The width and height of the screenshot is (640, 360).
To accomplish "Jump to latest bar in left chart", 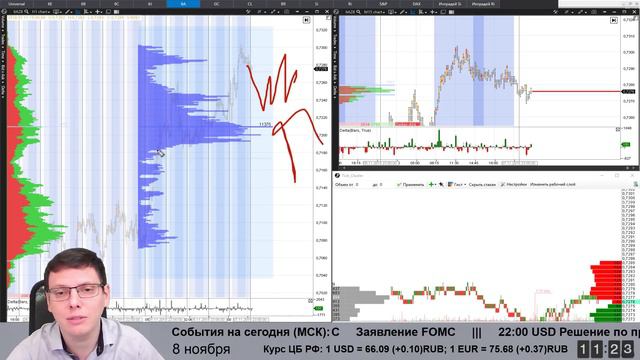I will click(x=307, y=20).
